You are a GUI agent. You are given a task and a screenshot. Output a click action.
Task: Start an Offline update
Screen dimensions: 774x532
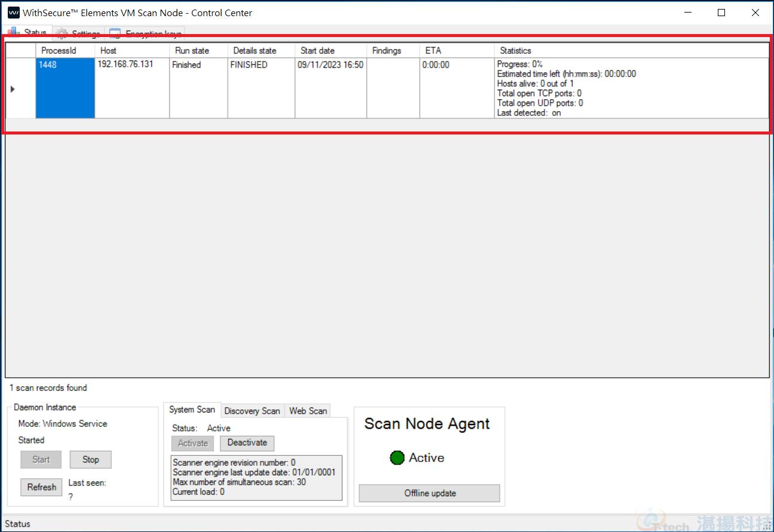click(x=430, y=493)
